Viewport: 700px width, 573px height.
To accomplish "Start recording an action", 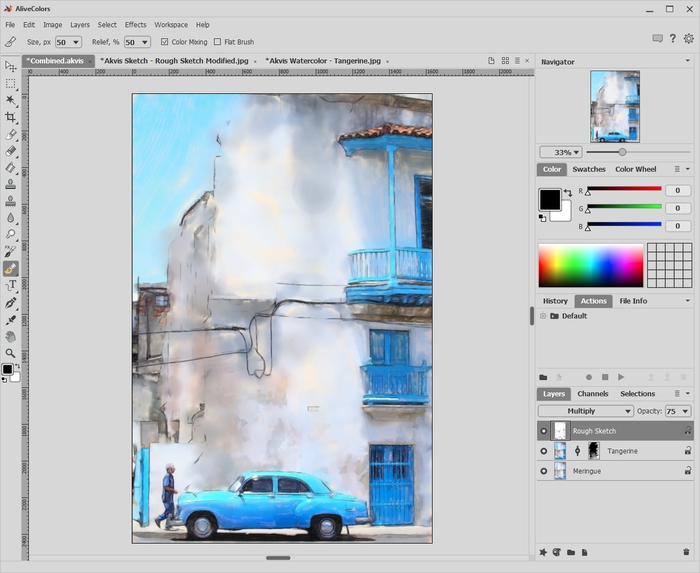I will [x=589, y=377].
